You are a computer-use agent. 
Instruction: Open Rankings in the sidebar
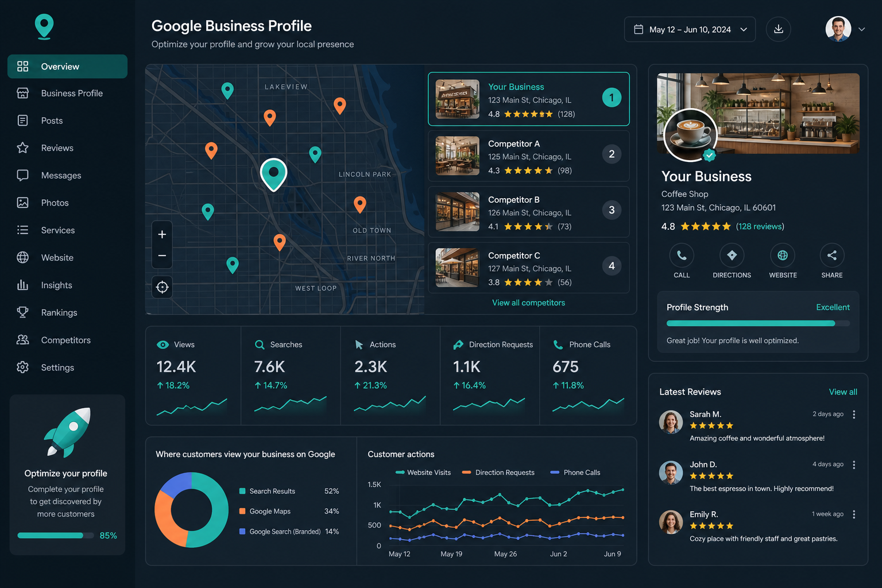[x=67, y=313]
